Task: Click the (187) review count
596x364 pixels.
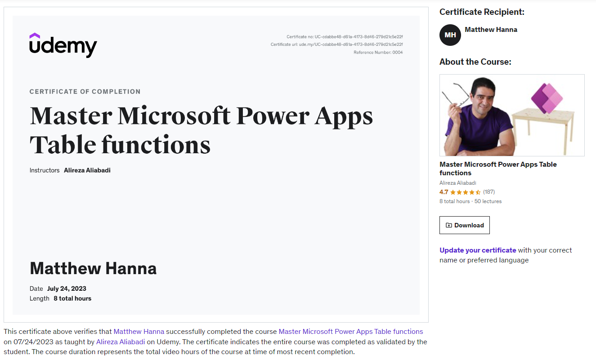Action: click(489, 192)
